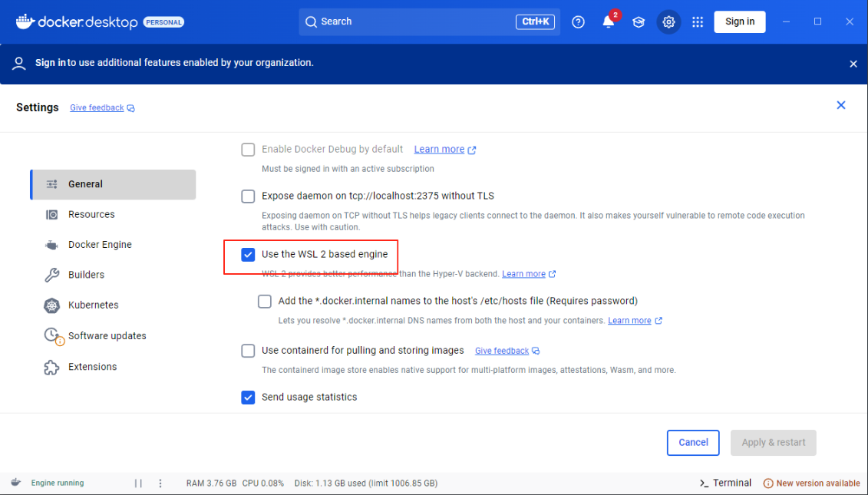Screen dimensions: 868x495
Task: Click the RAM 3.76 GB status text
Action: (x=212, y=483)
